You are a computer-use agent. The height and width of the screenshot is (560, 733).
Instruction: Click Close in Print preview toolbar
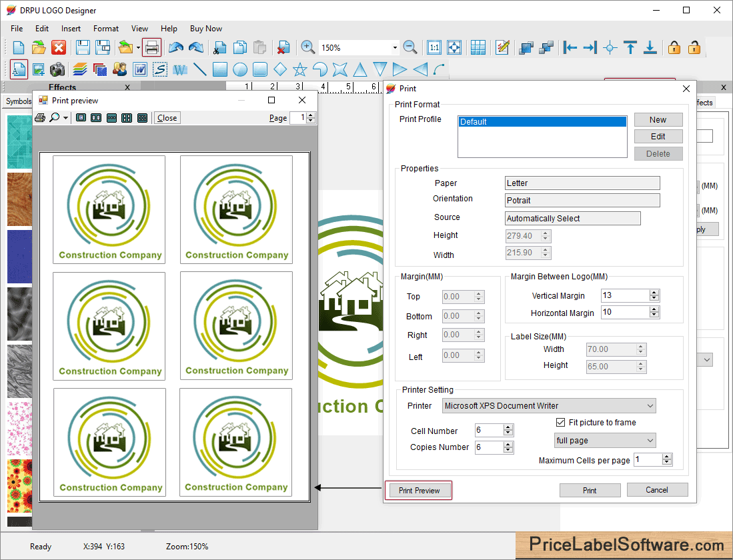click(167, 118)
